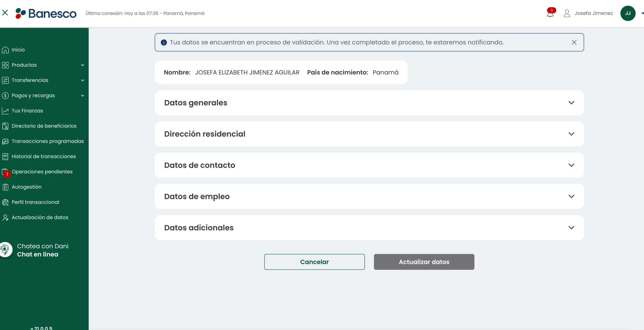Click the Josefa Jimenez username
The height and width of the screenshot is (330, 644).
click(x=594, y=13)
